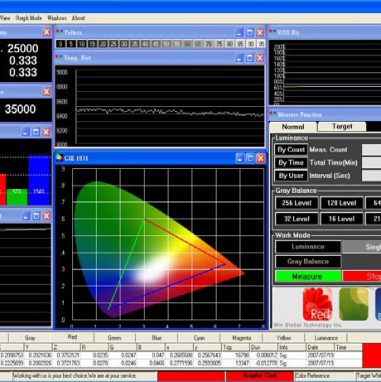Click the Tcp column header
This screenshot has height=382, width=381.
tap(235, 347)
